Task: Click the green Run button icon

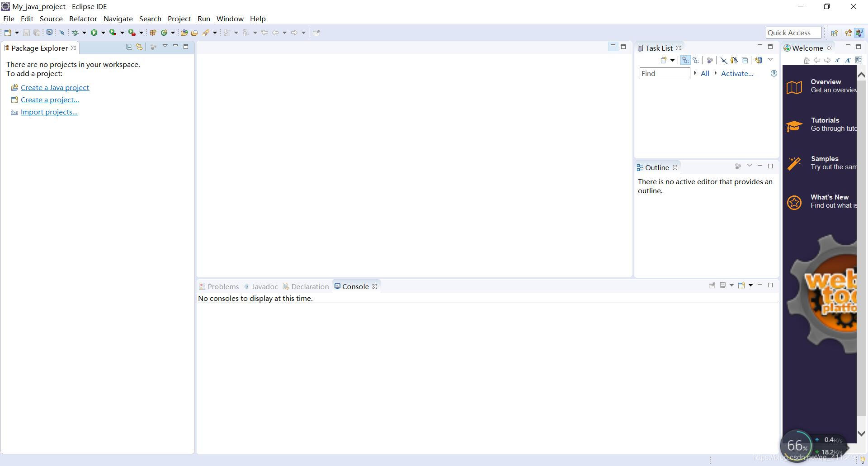Action: [x=94, y=33]
